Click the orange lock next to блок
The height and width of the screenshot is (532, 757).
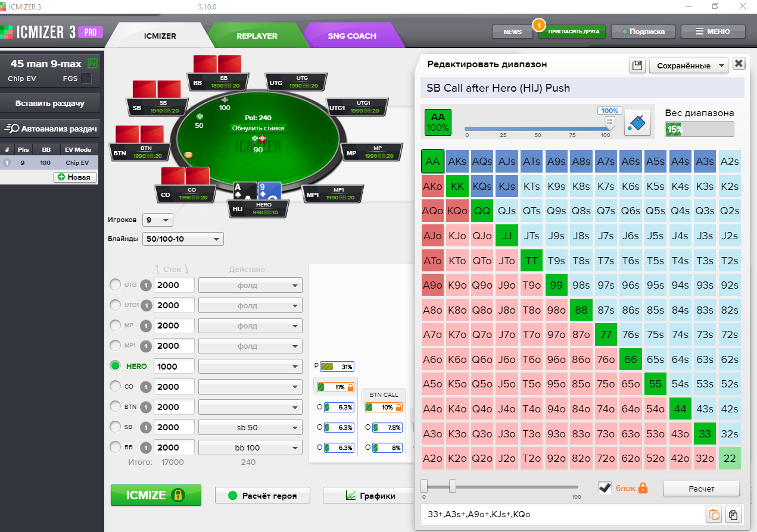click(643, 488)
